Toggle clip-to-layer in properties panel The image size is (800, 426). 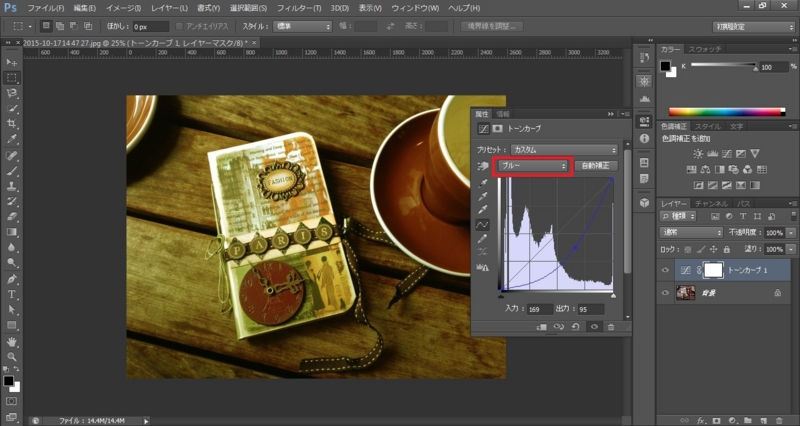point(542,327)
